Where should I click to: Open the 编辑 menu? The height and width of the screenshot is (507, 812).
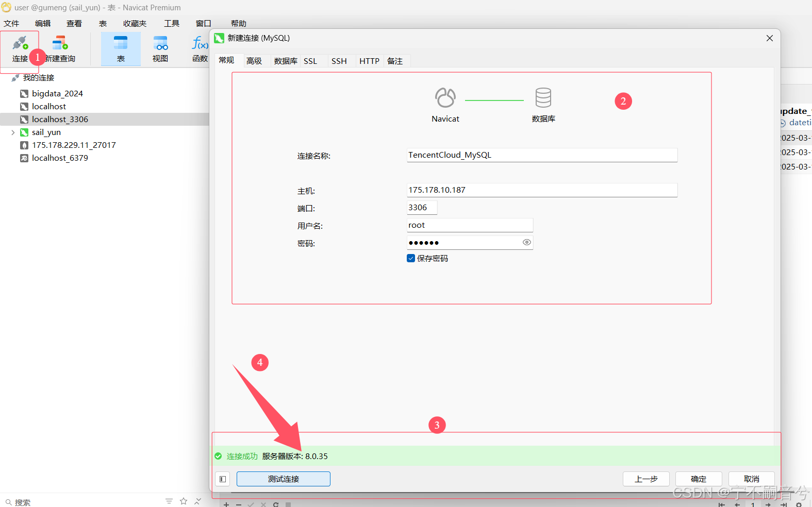(43, 24)
